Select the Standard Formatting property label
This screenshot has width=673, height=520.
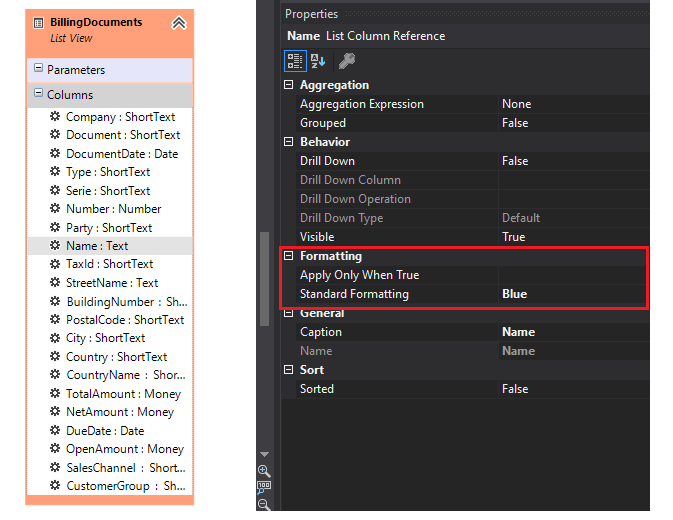click(354, 294)
